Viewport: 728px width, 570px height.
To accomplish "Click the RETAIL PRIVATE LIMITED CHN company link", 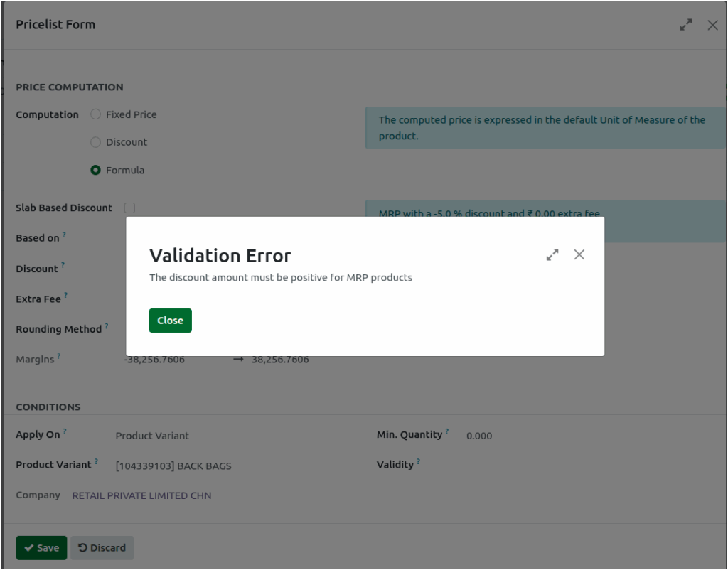I will tap(141, 495).
